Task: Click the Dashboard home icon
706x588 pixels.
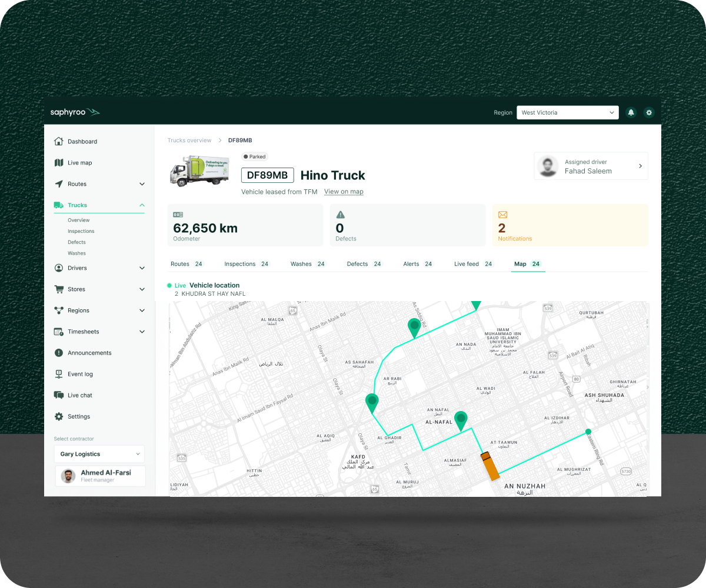Action: click(58, 141)
